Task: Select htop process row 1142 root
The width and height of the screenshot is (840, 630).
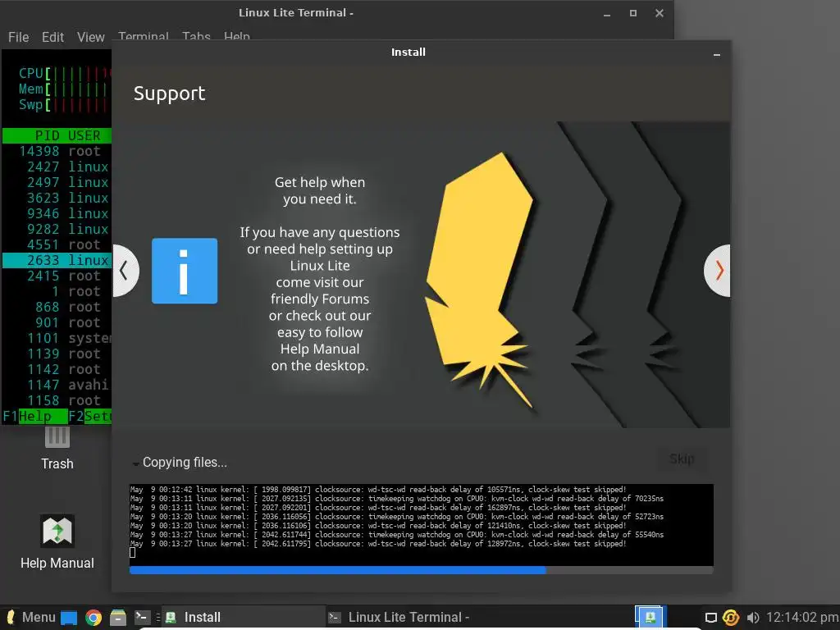Action: click(x=57, y=369)
